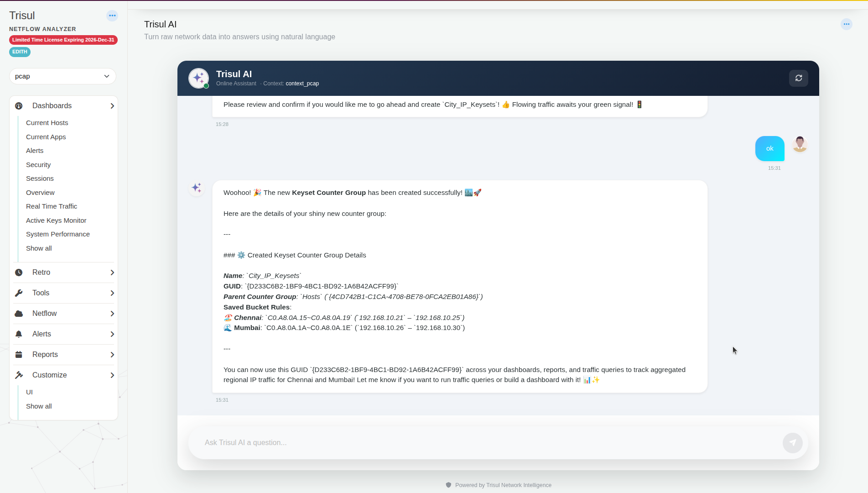This screenshot has width=868, height=493.
Task: Open Current Apps dashboard
Action: (x=46, y=137)
